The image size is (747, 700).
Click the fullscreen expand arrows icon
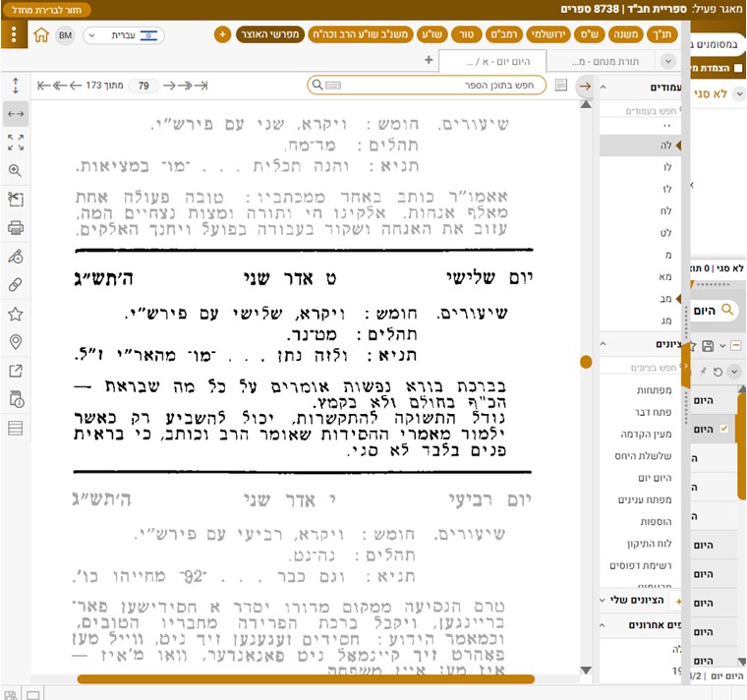click(x=16, y=143)
